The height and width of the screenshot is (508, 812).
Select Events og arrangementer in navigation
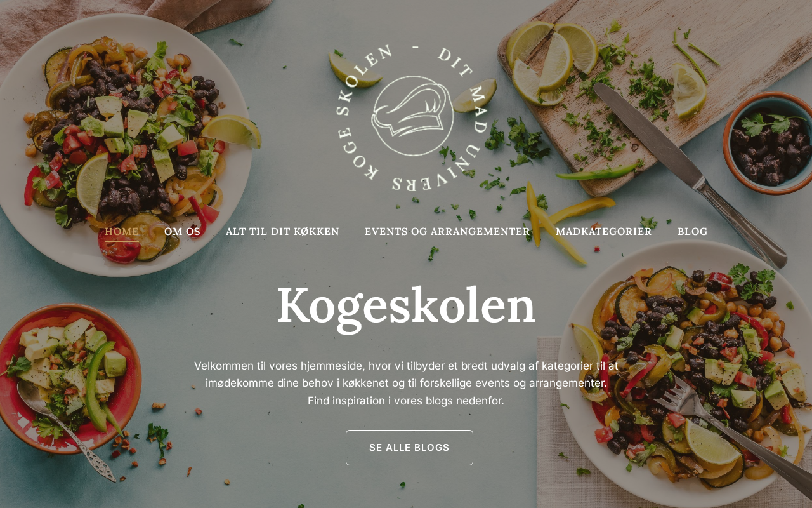click(x=447, y=232)
